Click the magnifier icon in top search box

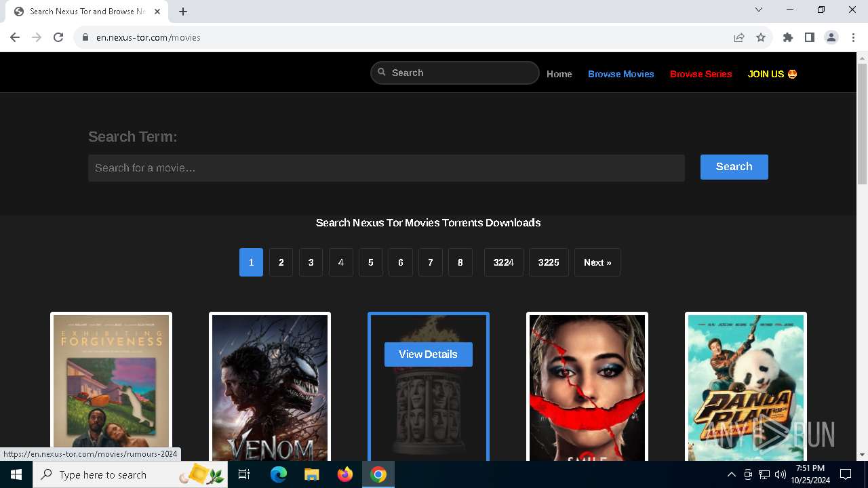[x=382, y=73]
